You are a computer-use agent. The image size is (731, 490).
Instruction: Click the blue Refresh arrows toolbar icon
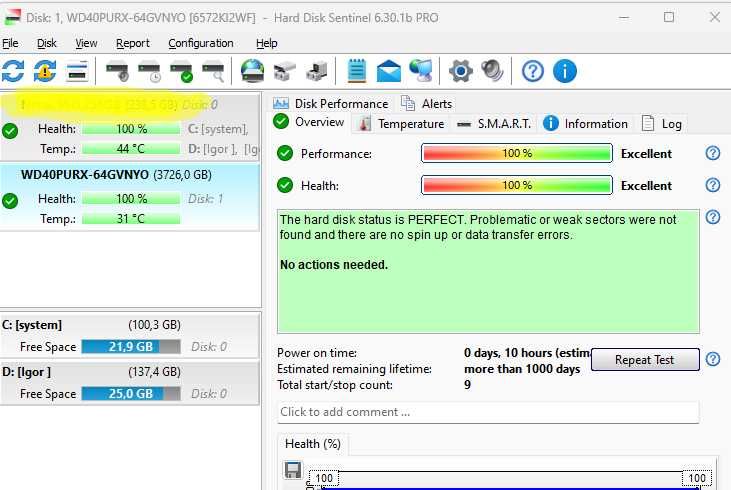pyautogui.click(x=13, y=71)
